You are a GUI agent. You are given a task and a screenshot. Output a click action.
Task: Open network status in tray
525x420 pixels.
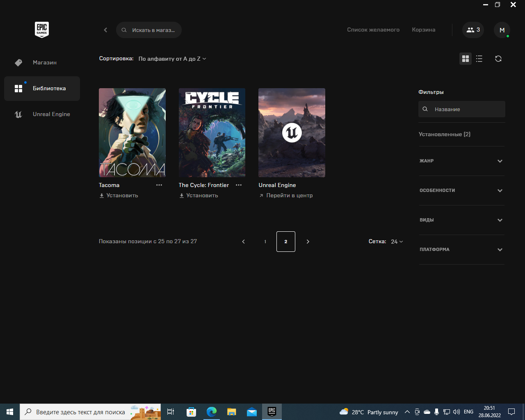point(447,412)
